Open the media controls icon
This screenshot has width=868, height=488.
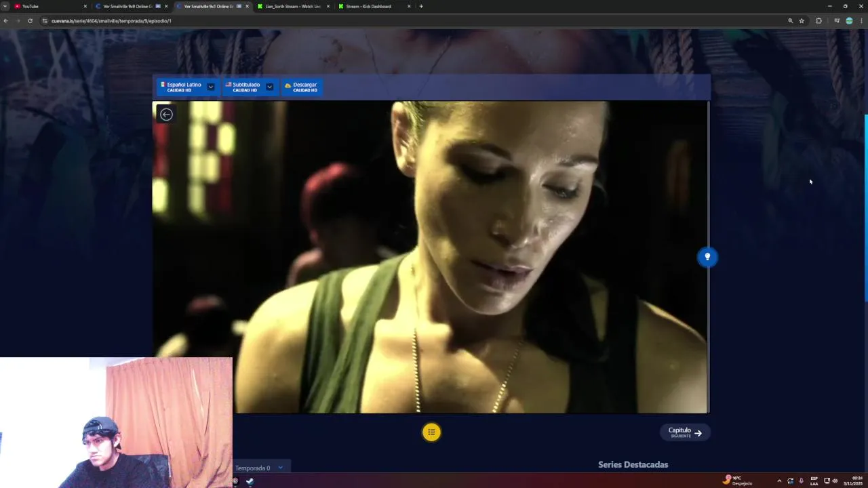[x=837, y=21]
